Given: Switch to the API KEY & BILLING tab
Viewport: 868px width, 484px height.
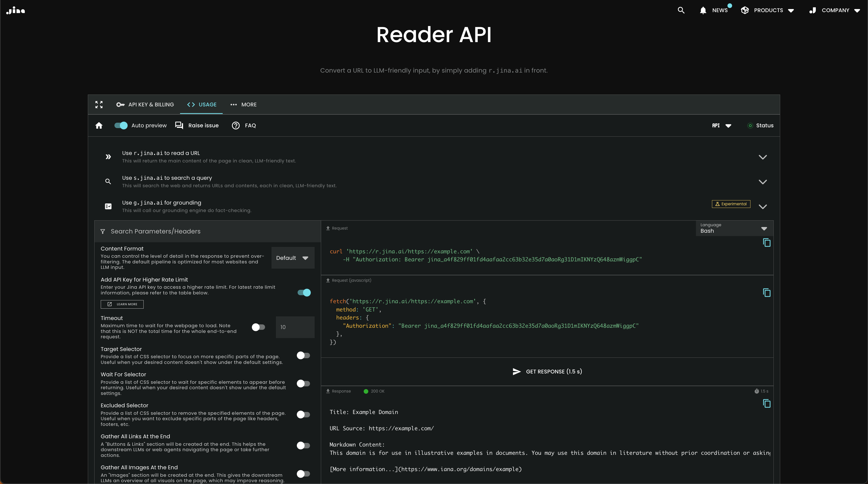Looking at the screenshot, I should click(145, 104).
